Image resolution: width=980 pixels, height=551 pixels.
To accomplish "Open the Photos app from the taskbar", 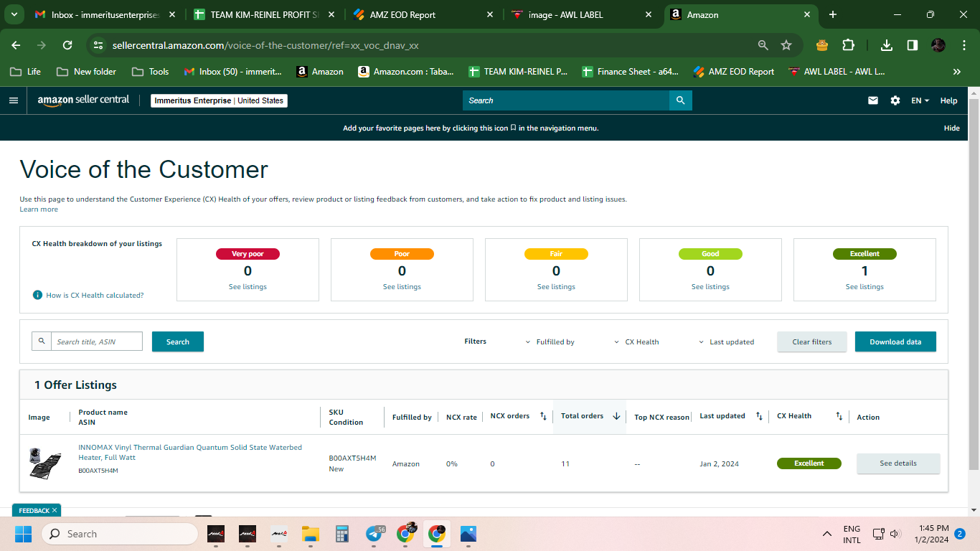I will (x=468, y=534).
